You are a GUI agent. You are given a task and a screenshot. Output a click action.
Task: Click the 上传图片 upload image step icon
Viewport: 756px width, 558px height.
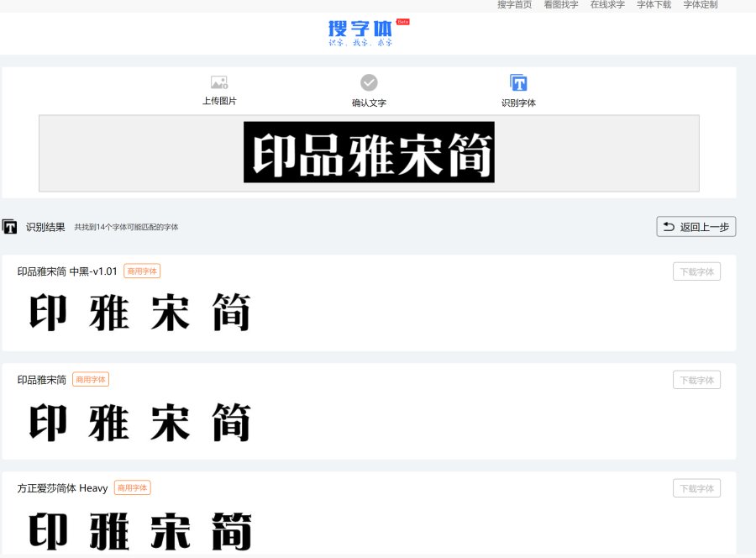point(219,82)
